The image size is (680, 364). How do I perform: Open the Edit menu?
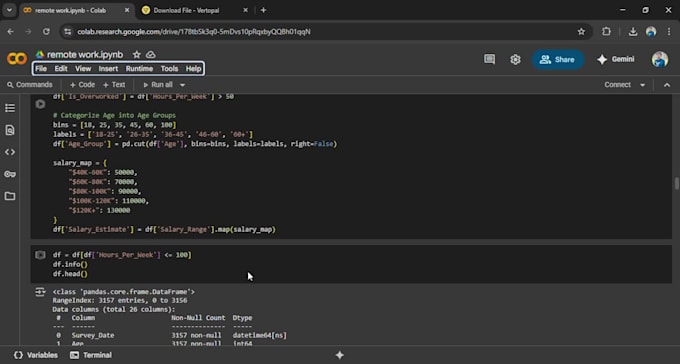61,69
